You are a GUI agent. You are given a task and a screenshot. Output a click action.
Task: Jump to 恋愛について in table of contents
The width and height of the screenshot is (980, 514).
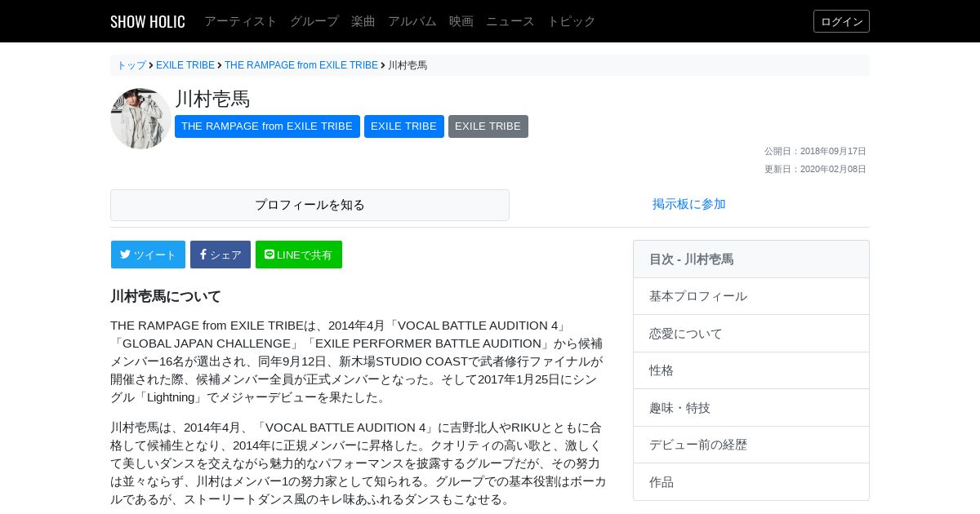(x=751, y=334)
